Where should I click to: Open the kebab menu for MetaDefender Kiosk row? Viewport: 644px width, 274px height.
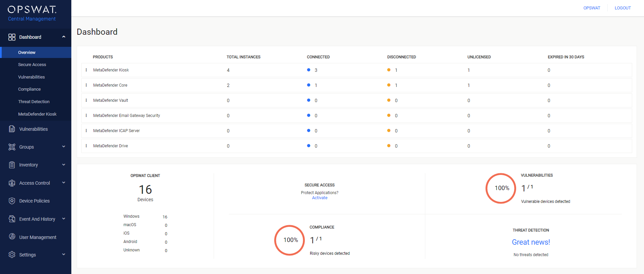click(x=86, y=70)
